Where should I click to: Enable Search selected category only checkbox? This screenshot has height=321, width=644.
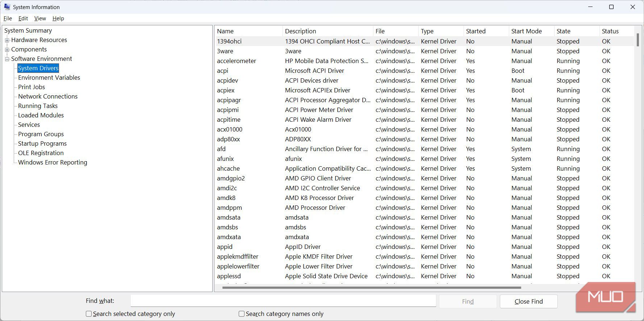[x=88, y=314]
